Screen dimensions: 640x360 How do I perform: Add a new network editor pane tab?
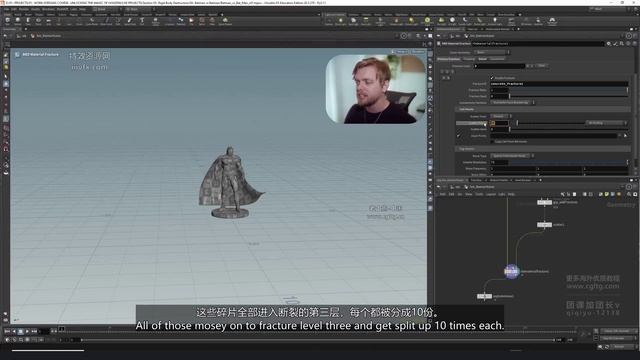pos(540,180)
